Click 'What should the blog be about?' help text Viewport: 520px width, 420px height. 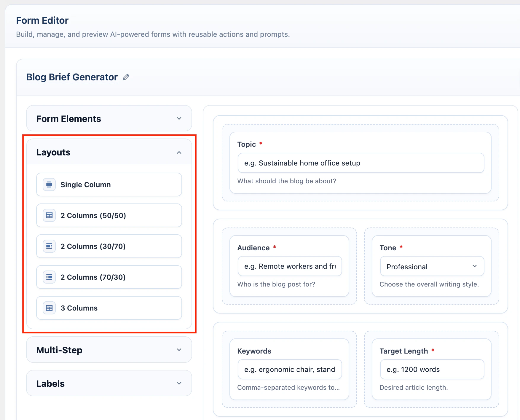tap(287, 181)
